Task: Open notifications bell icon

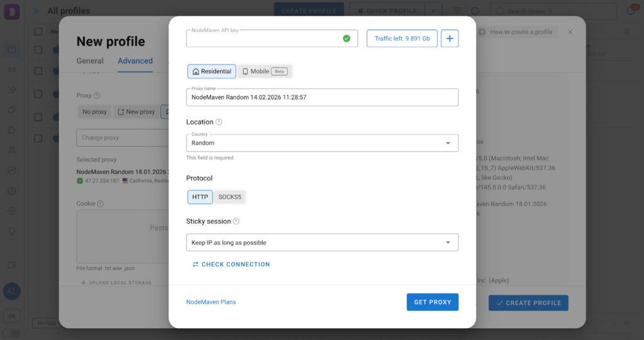Action: click(x=630, y=11)
